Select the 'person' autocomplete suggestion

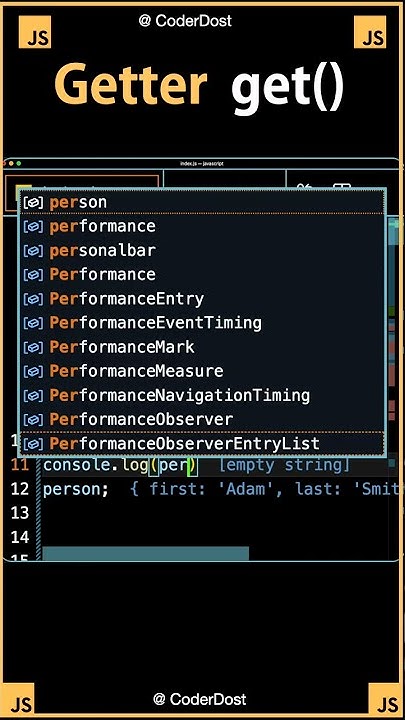[x=201, y=202]
